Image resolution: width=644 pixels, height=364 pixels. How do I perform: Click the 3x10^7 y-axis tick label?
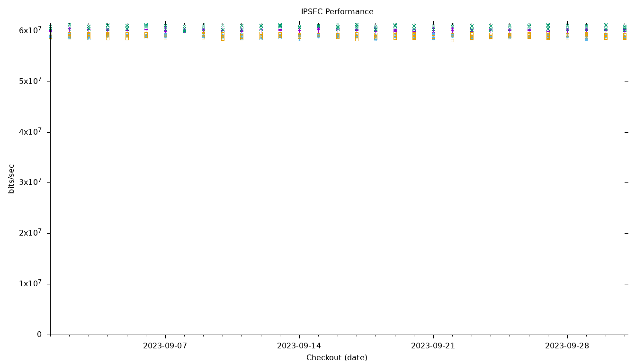point(30,182)
